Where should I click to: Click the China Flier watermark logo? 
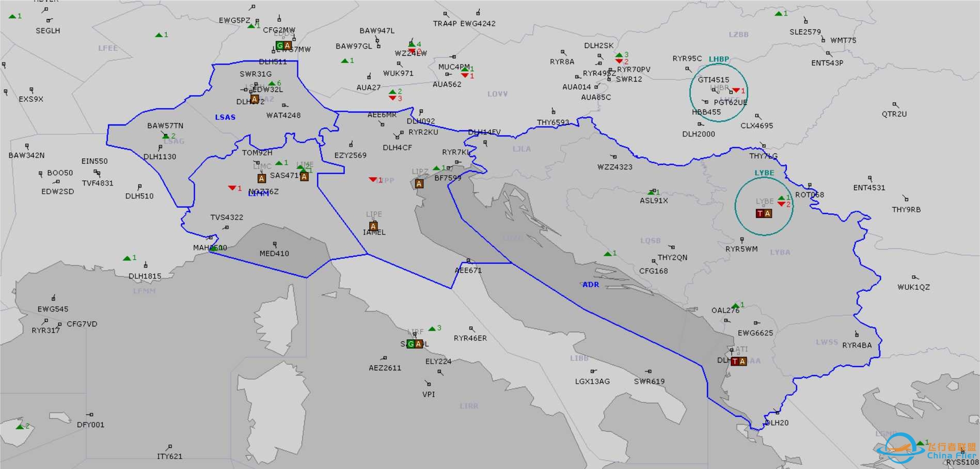point(929,448)
